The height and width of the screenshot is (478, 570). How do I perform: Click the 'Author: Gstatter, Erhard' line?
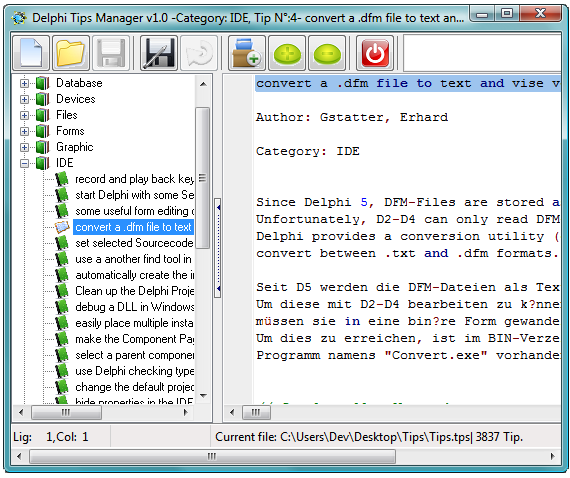point(352,117)
